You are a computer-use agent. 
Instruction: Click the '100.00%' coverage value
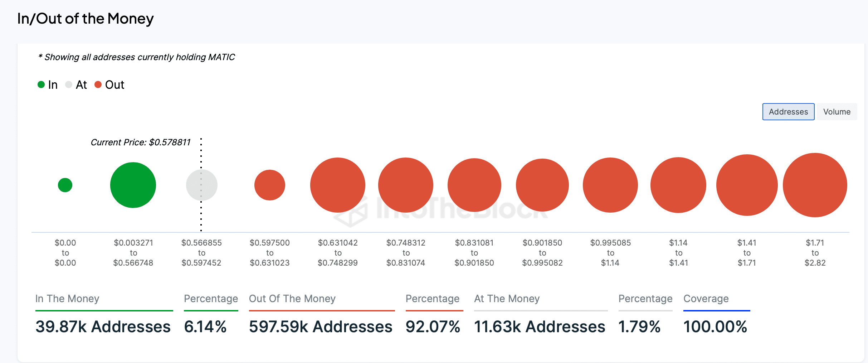point(715,326)
